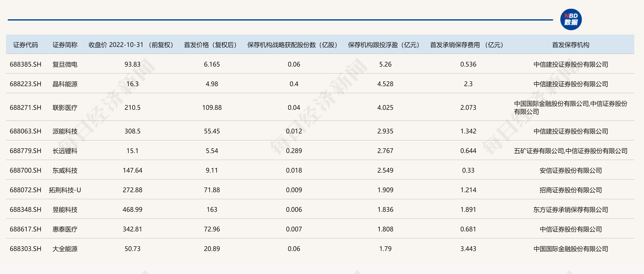Select stock code 688617.SH

pyautogui.click(x=25, y=229)
